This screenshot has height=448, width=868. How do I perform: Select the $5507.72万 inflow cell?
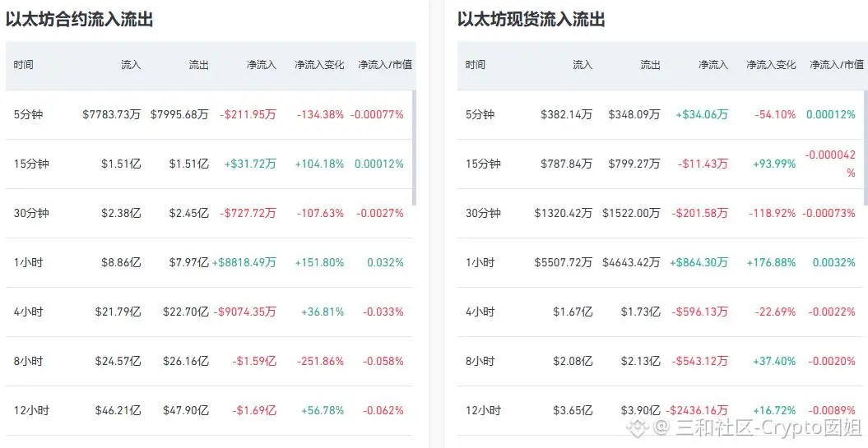pyautogui.click(x=564, y=262)
